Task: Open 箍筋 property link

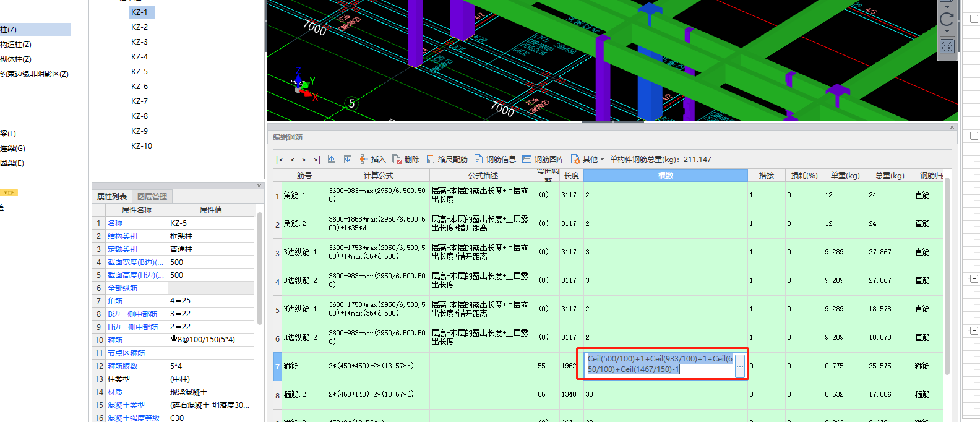Action: point(115,340)
